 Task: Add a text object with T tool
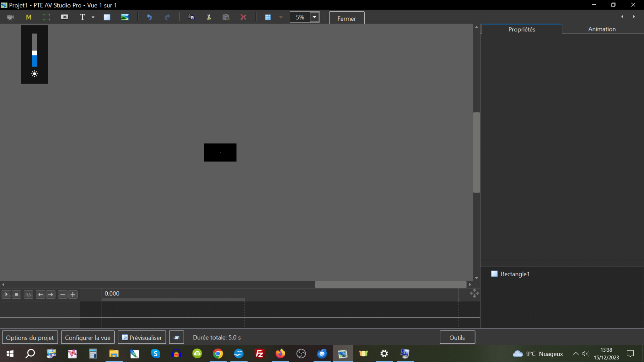tap(82, 17)
